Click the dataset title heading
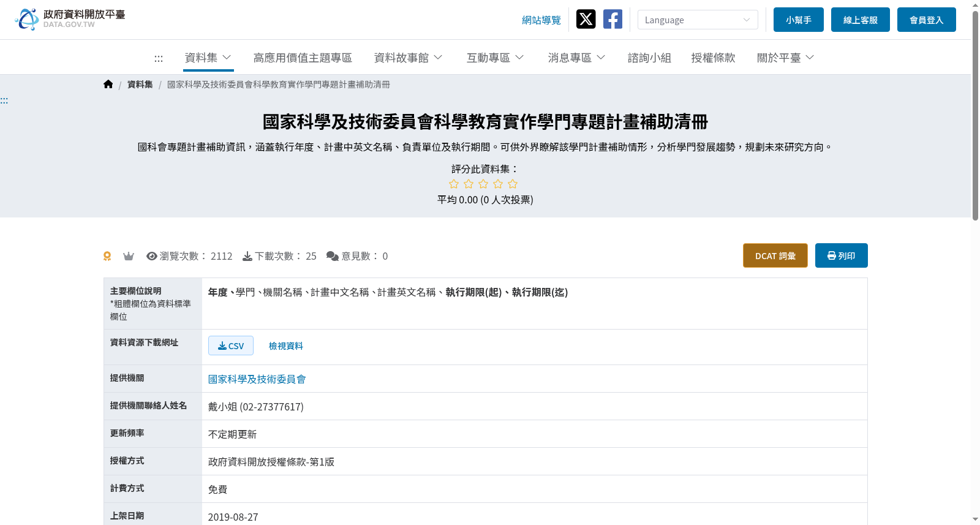Viewport: 980px width, 525px height. click(485, 122)
